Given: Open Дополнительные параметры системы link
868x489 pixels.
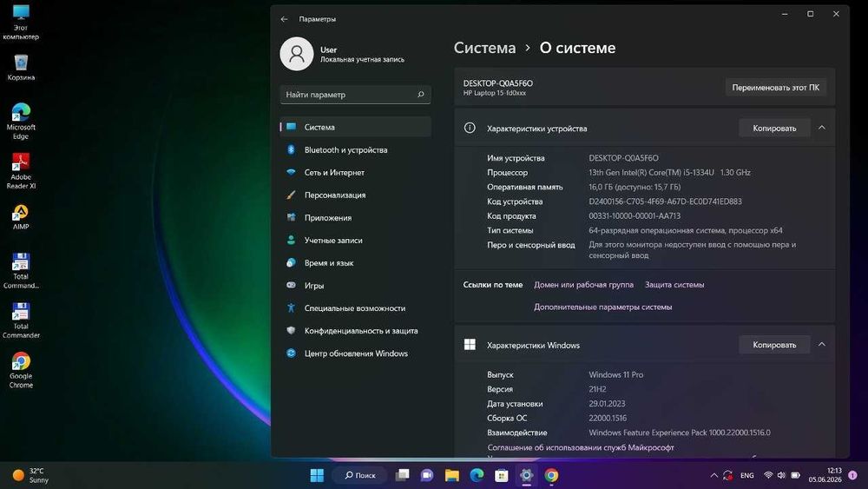Looking at the screenshot, I should click(603, 307).
